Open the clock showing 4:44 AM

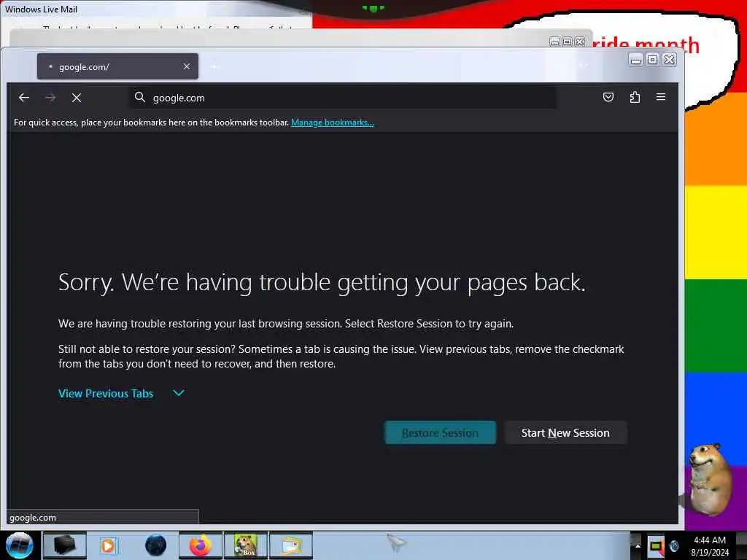pyautogui.click(x=710, y=545)
